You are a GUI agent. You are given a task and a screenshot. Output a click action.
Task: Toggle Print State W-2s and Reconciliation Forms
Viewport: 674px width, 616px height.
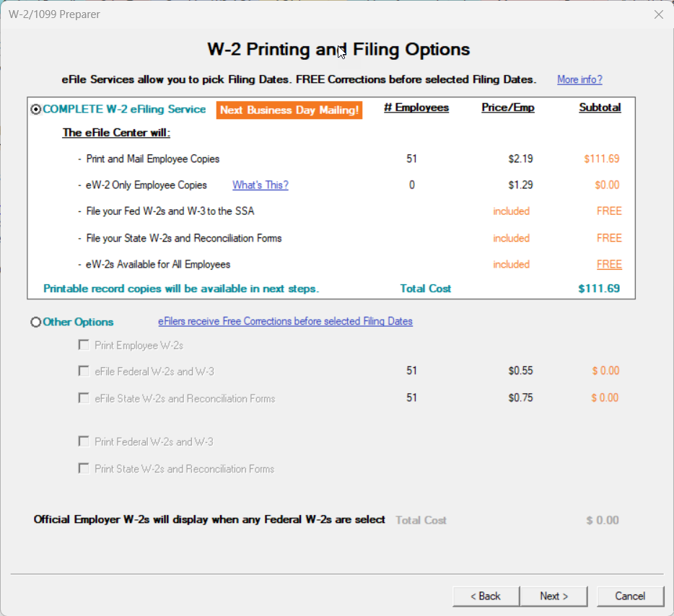coord(84,469)
